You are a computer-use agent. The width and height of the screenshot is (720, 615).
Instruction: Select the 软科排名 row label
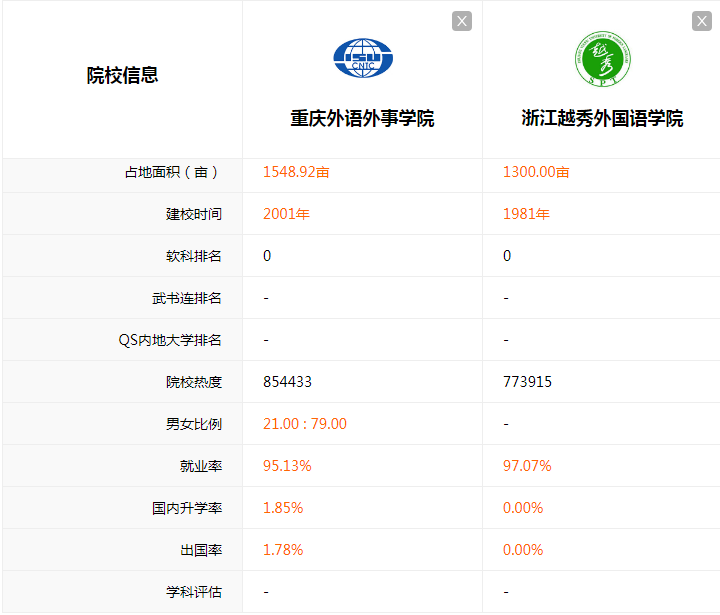click(194, 256)
